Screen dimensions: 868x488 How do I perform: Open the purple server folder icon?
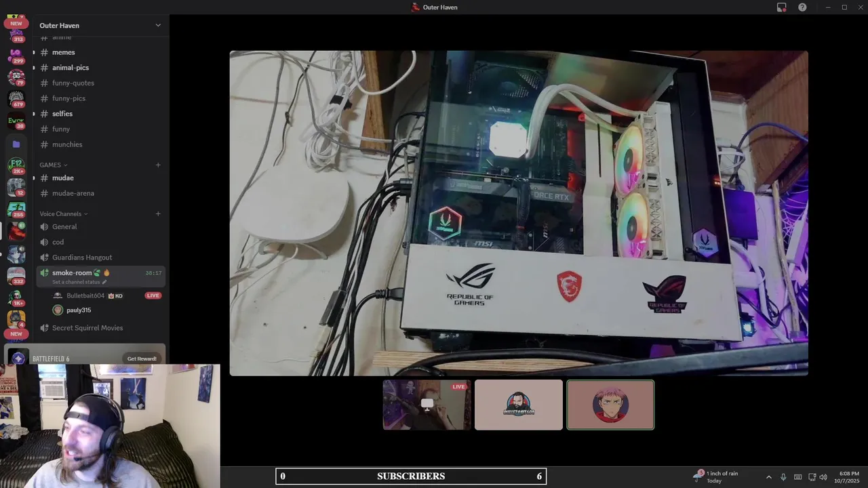click(16, 144)
